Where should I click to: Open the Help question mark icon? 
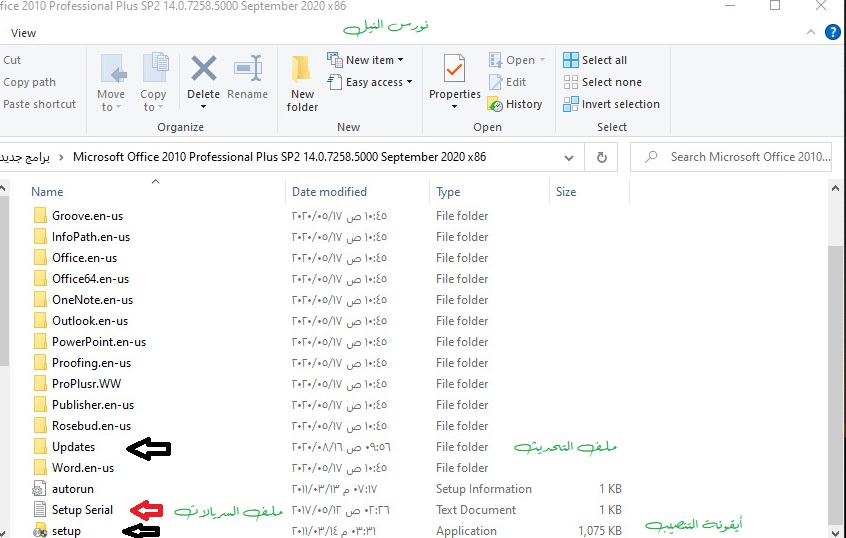coord(832,32)
